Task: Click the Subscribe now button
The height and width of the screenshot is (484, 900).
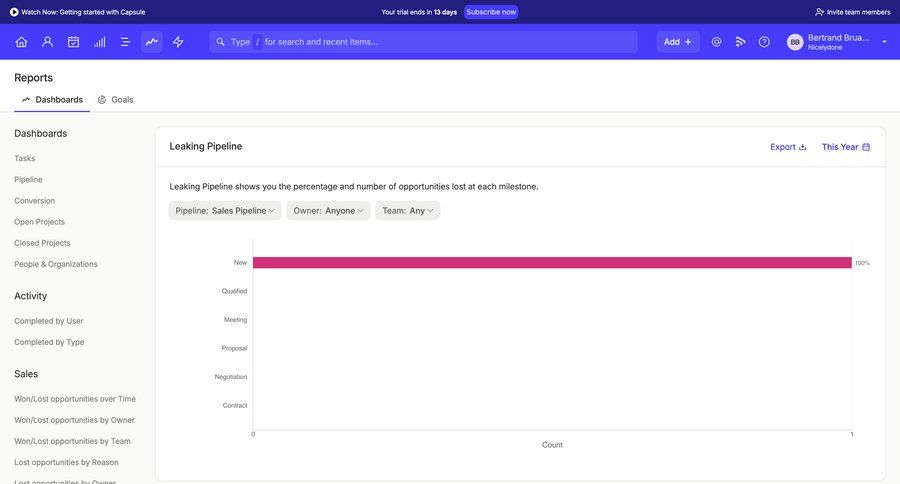Action: pos(491,12)
